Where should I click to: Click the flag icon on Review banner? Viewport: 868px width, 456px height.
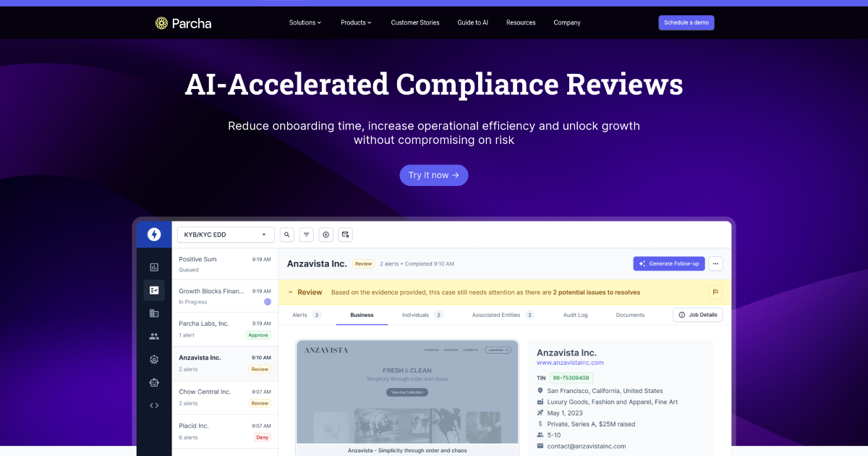pos(715,292)
